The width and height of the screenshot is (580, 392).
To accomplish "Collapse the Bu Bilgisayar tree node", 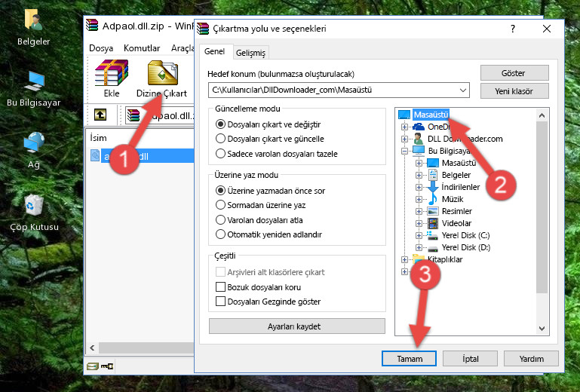I will [404, 151].
